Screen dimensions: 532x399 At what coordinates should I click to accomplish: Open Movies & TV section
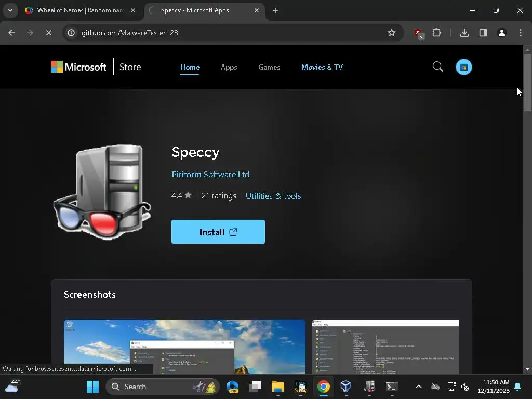coord(322,67)
